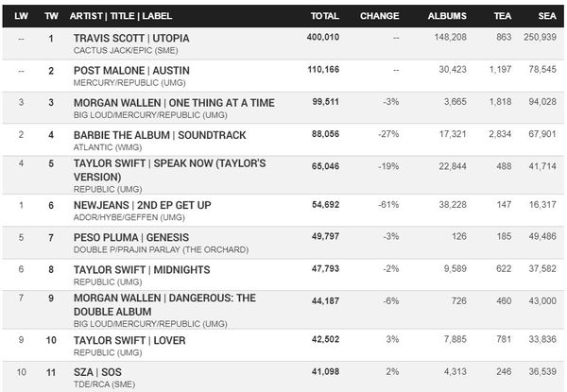Select Peso Pluma Genesis title
This screenshot has width=567, height=392.
[131, 237]
